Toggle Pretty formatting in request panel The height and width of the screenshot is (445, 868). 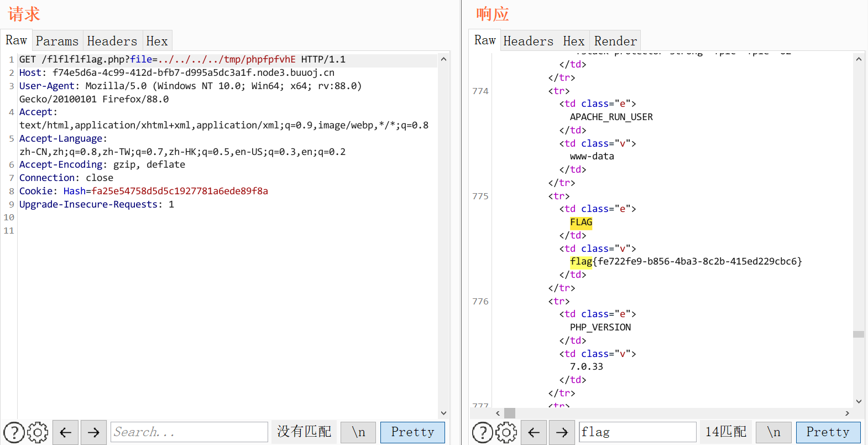pos(412,432)
